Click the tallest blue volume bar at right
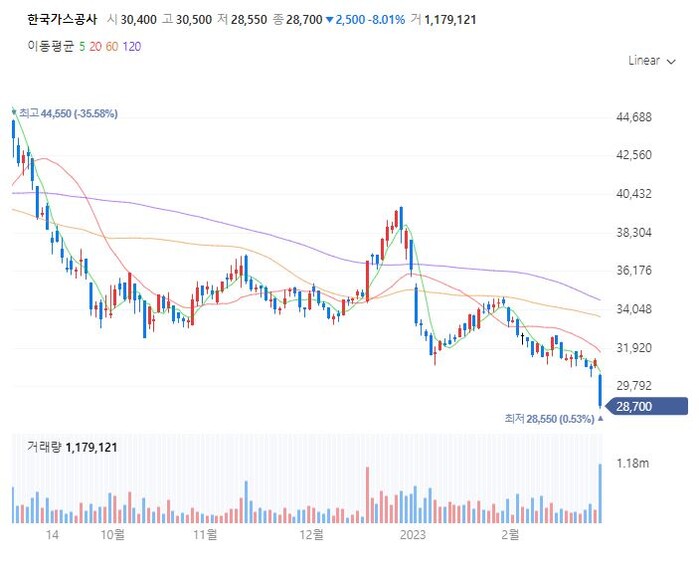The height and width of the screenshot is (566, 699). pos(600,493)
